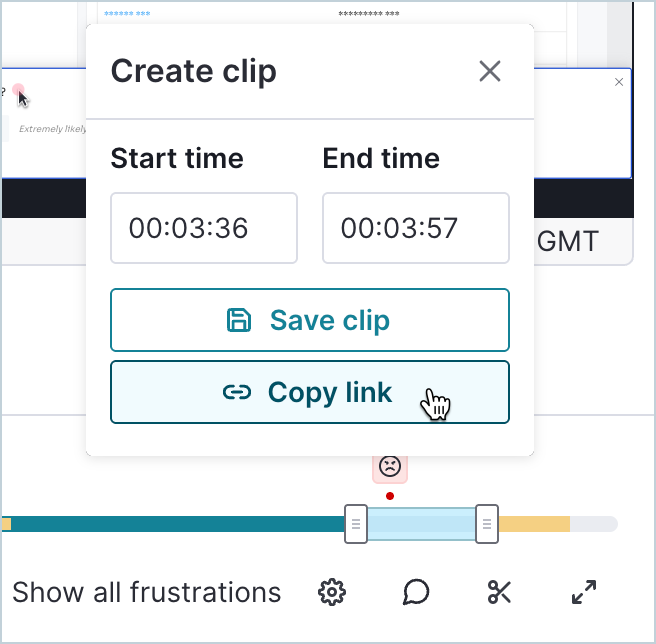Click the right clip range handle
Viewport: 656px width, 644px height.
tap(487, 524)
